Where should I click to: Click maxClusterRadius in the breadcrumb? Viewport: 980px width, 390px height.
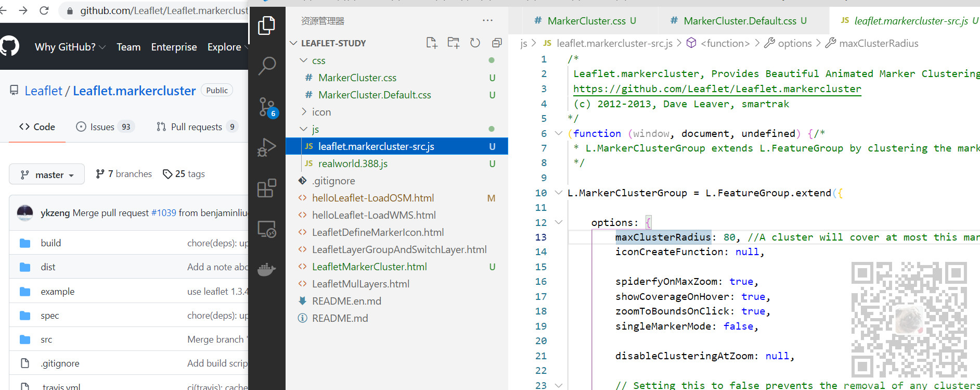(878, 43)
